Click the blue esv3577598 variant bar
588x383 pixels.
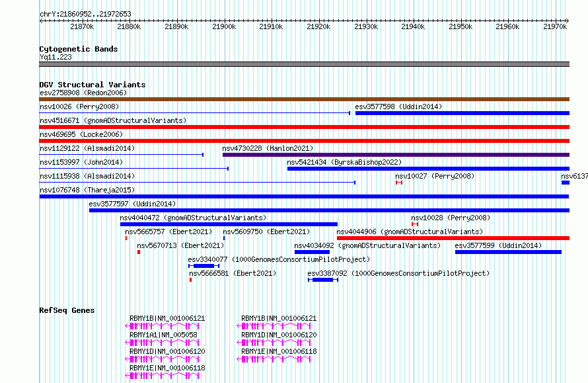coord(462,113)
